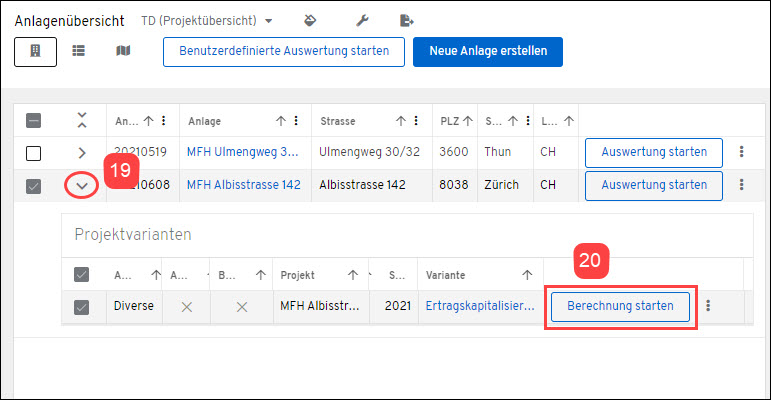The image size is (771, 400).
Task: Click the 3600 PLZ cell
Action: pyautogui.click(x=454, y=152)
